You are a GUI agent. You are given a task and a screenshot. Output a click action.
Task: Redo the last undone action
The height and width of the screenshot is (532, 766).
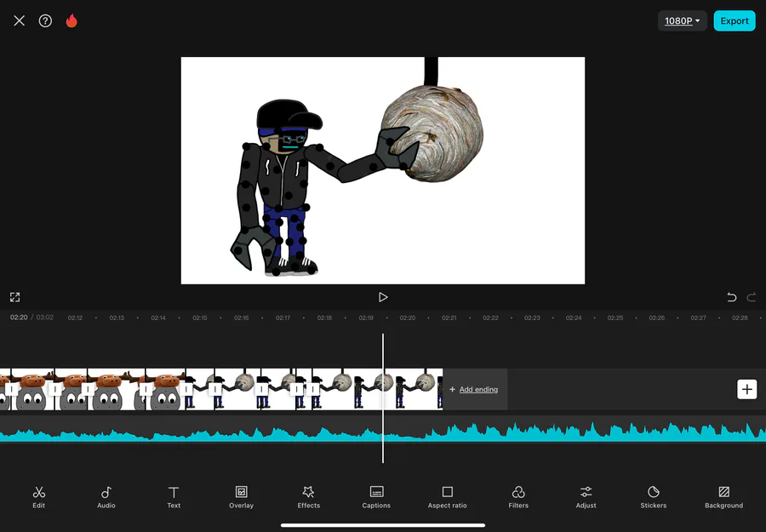point(752,297)
